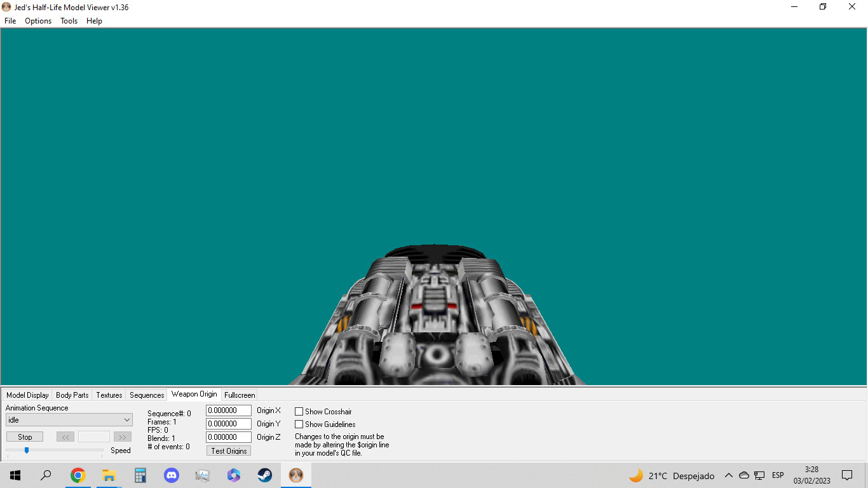
Task: Open Windows taskbar search
Action: click(46, 475)
